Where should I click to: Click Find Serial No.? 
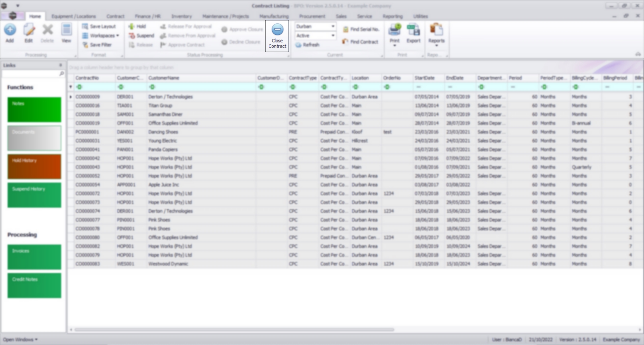pos(361,29)
